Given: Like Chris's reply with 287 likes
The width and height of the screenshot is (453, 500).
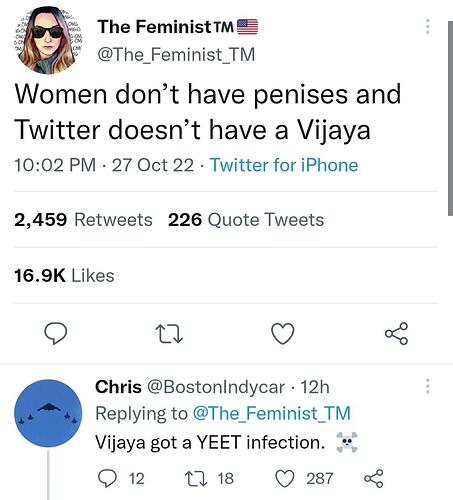Looking at the screenshot, I should tap(285, 479).
